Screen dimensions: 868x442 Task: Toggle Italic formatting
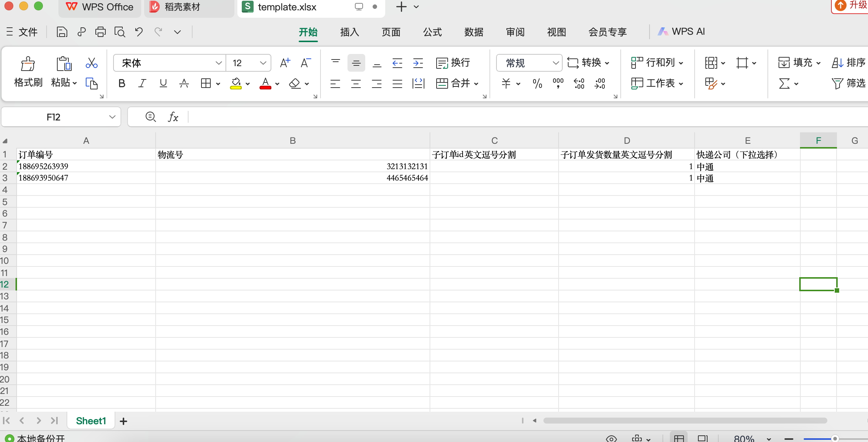click(142, 84)
